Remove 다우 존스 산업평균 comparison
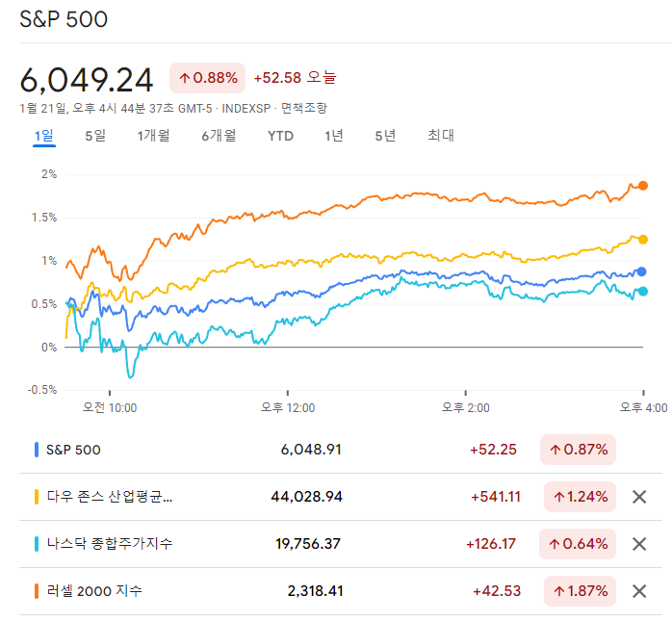The width and height of the screenshot is (672, 621). (639, 497)
